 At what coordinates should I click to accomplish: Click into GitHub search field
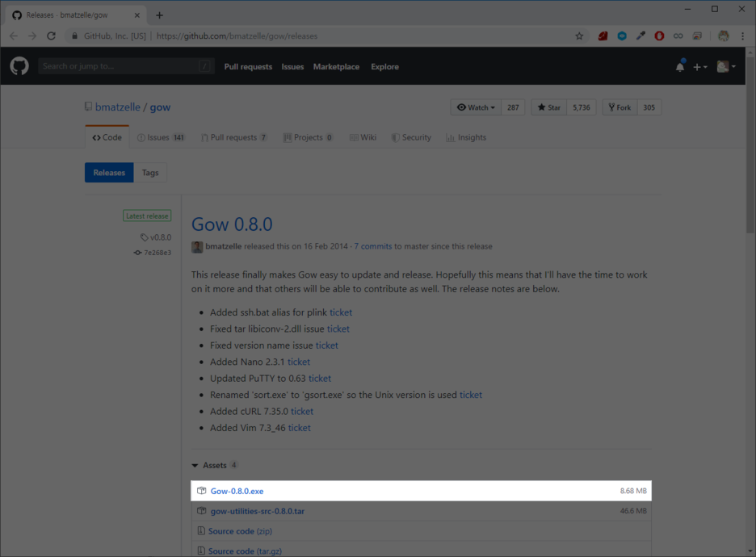pos(126,66)
